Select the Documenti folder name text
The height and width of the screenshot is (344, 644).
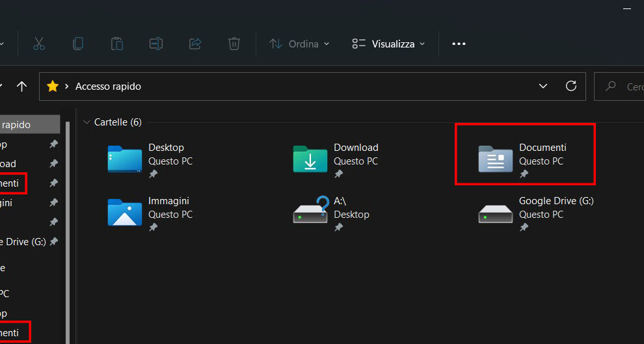pyautogui.click(x=543, y=148)
